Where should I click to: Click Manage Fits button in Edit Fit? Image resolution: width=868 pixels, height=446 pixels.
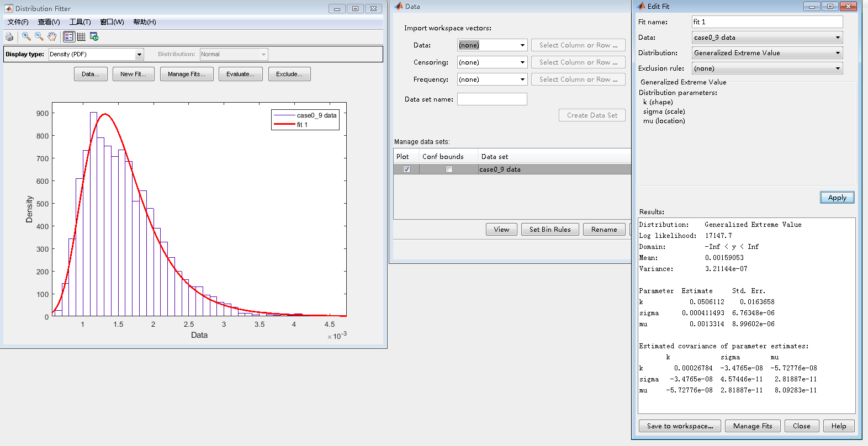click(753, 426)
